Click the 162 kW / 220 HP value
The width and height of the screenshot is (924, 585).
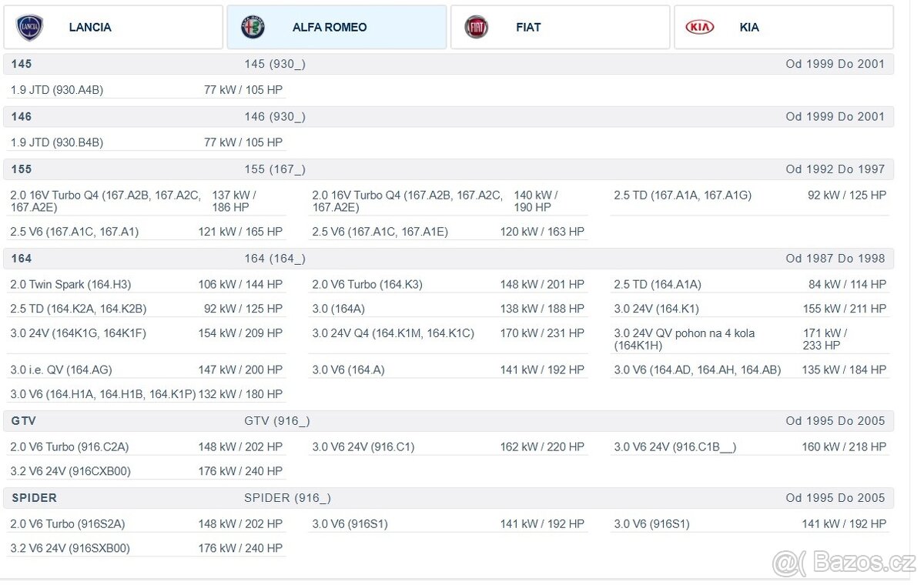(x=542, y=447)
